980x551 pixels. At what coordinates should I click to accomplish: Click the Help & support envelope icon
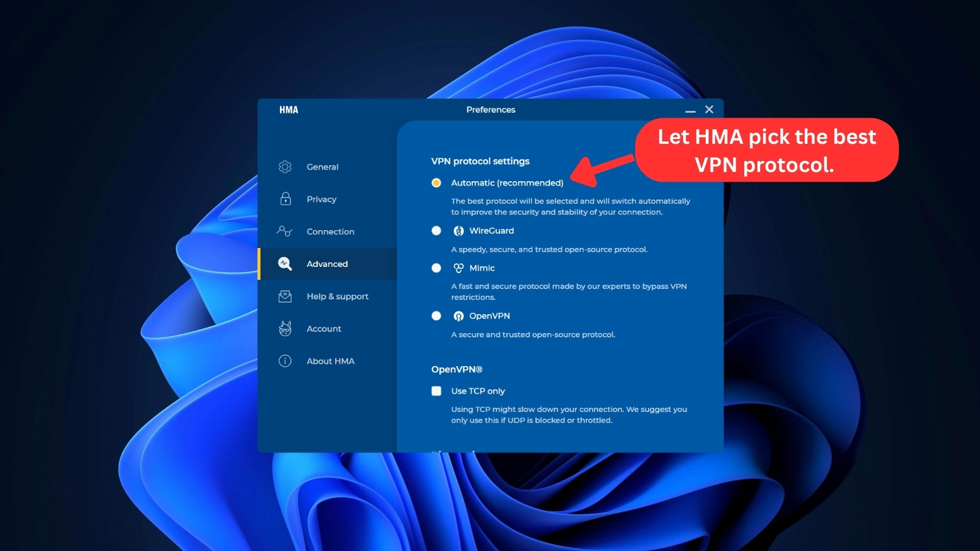(x=285, y=296)
